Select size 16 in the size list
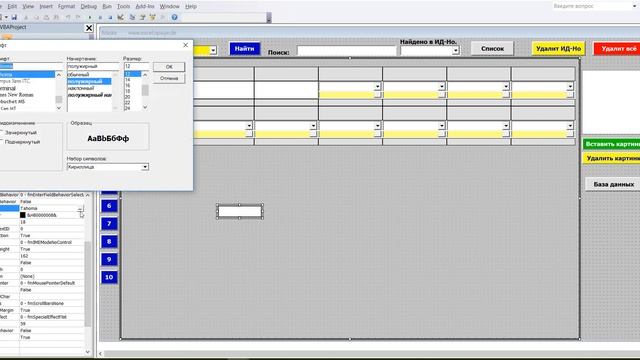This screenshot has height=360, width=640. tap(127, 86)
